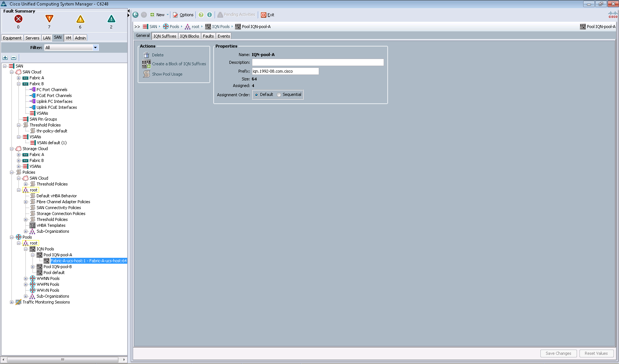The width and height of the screenshot is (619, 364).
Task: Click the Delete action link
Action: pyautogui.click(x=158, y=55)
